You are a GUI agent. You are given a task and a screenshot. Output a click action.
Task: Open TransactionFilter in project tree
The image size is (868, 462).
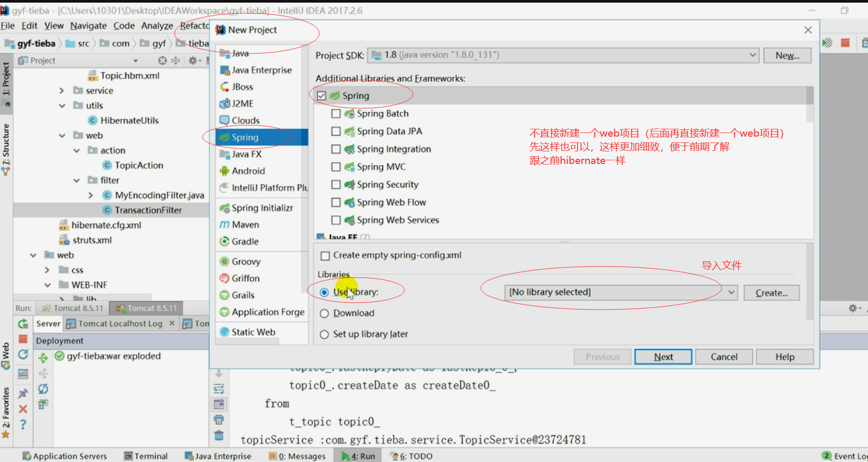(148, 210)
